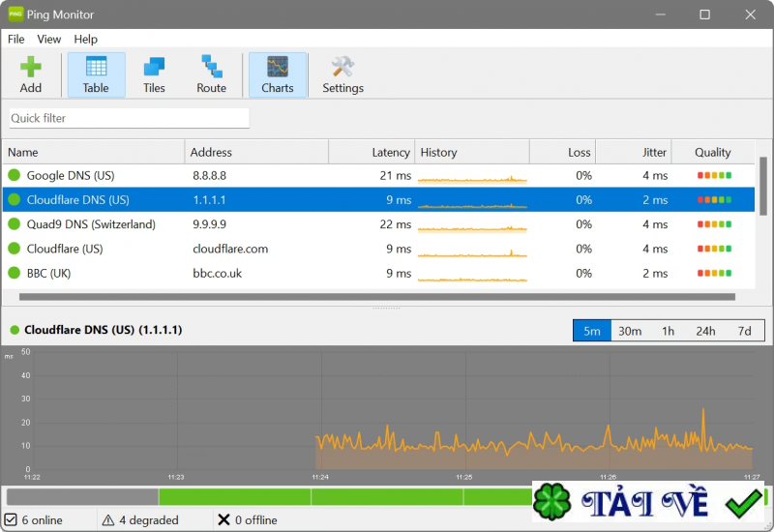The image size is (774, 532).
Task: Switch chart range to 30m
Action: coord(630,331)
